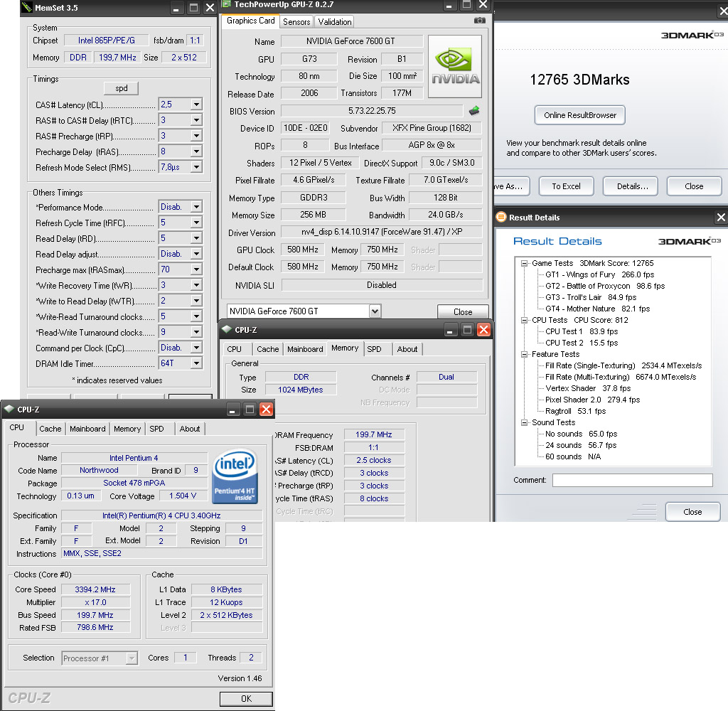The width and height of the screenshot is (728, 711).
Task: Click the Intel Pentium 4 HT logo
Action: point(235,476)
